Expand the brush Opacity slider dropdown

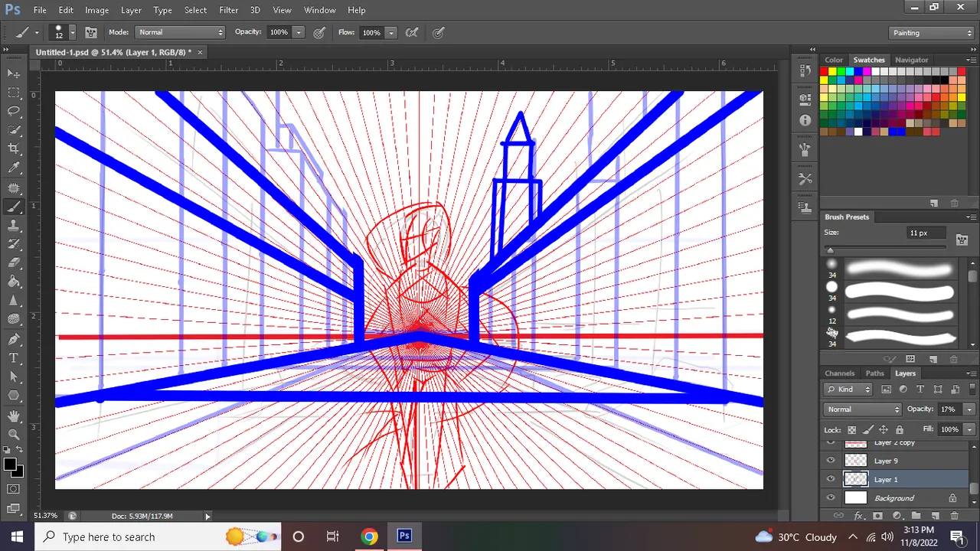point(299,32)
